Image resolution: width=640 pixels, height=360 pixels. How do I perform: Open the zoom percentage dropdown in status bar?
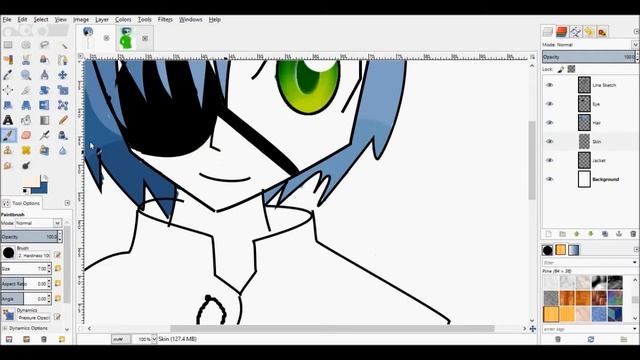[x=154, y=339]
